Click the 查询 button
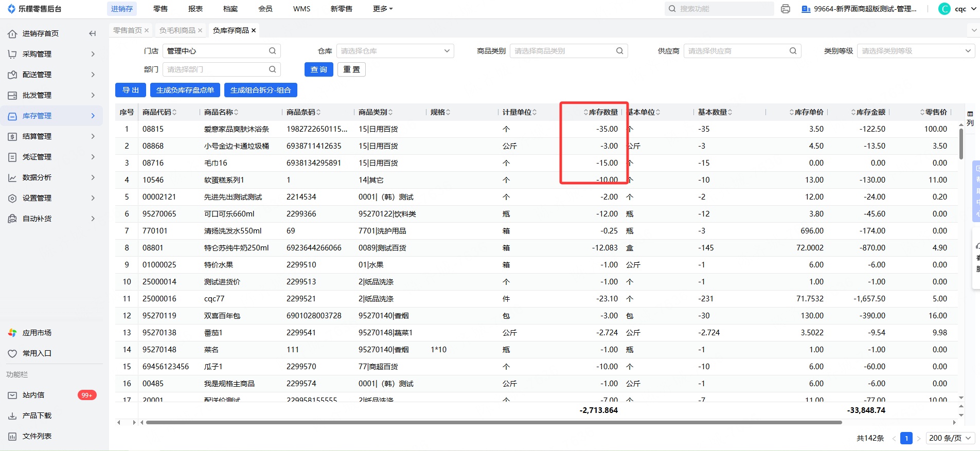The width and height of the screenshot is (980, 451). (318, 69)
